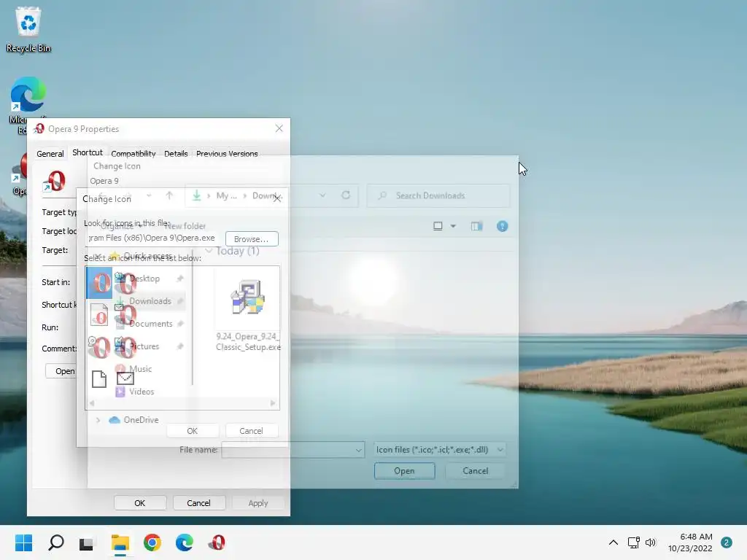
Task: Click the icon list right scroll arrow
Action: click(273, 403)
